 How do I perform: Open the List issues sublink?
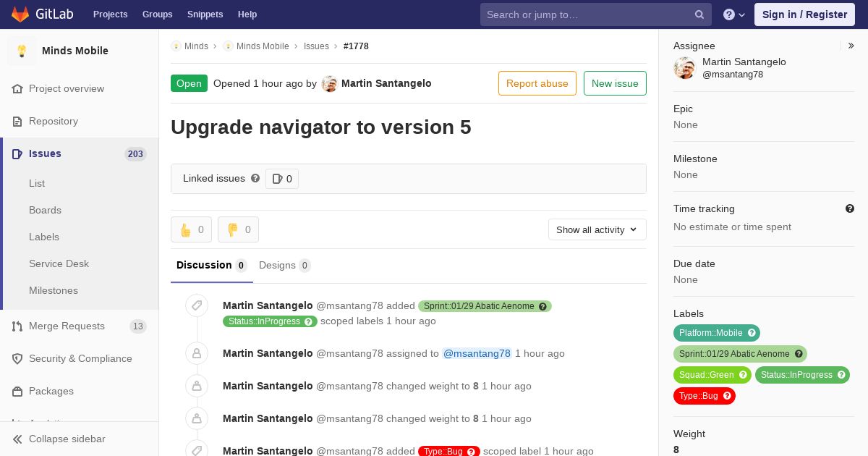(37, 184)
